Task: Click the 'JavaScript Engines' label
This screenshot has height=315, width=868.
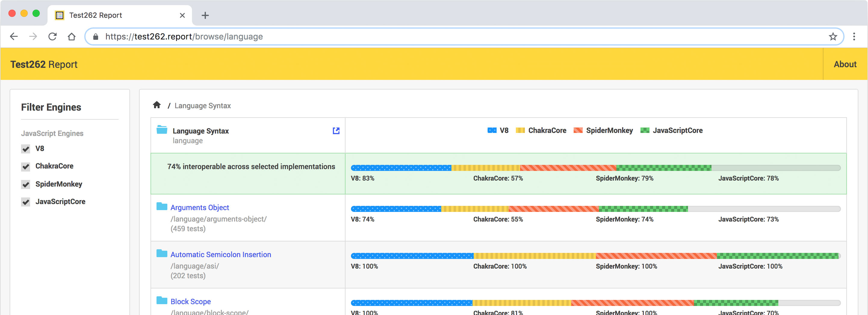Action: click(52, 133)
